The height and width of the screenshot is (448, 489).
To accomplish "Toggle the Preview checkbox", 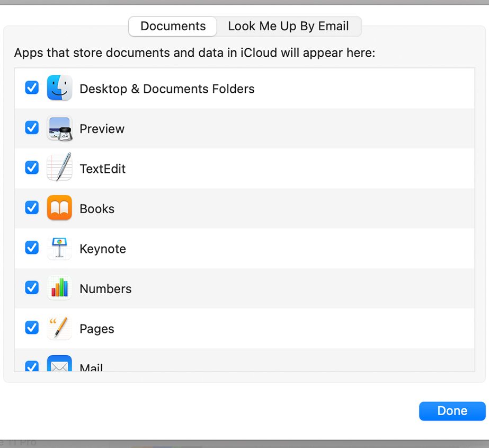I will coord(32,127).
